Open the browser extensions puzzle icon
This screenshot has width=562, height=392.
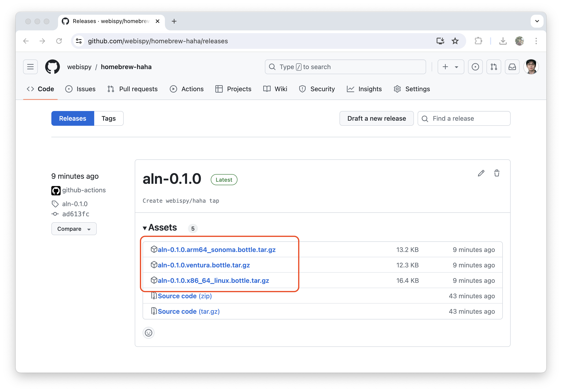pyautogui.click(x=478, y=41)
